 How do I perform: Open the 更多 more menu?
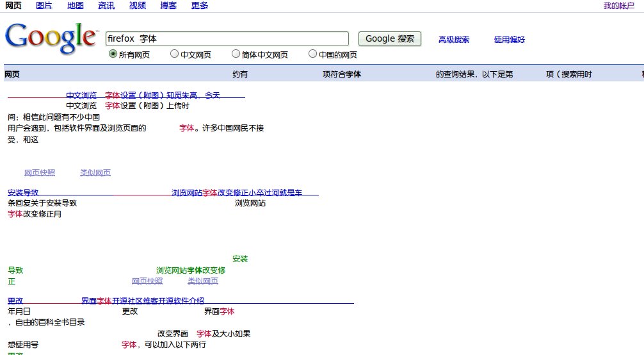tap(200, 5)
